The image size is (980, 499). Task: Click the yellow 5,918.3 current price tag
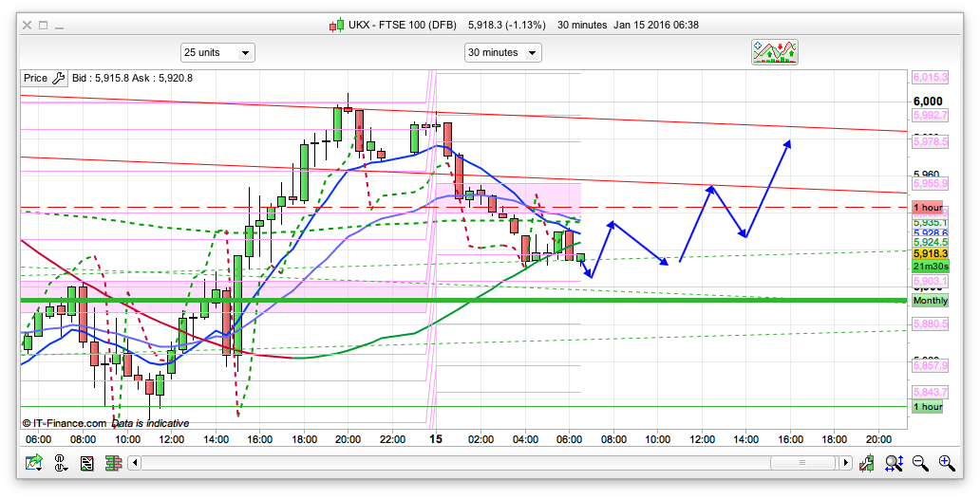[928, 254]
